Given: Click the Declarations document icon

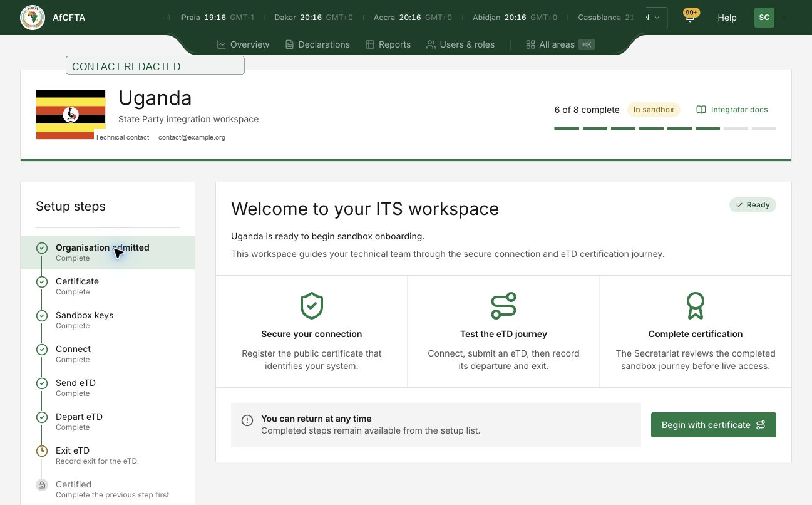Looking at the screenshot, I should point(289,44).
